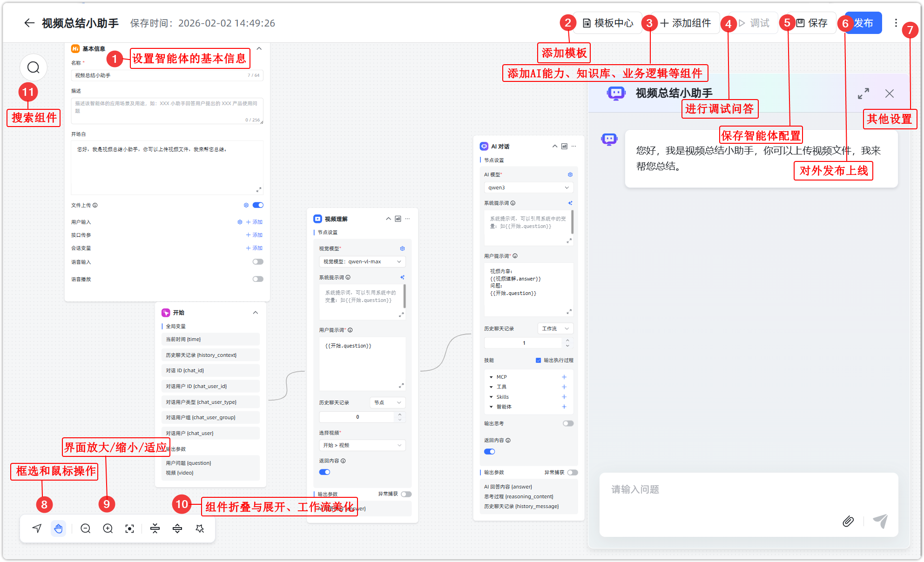924x562 pixels.
Task: Click the send message paper-plane icon
Action: pos(880,521)
